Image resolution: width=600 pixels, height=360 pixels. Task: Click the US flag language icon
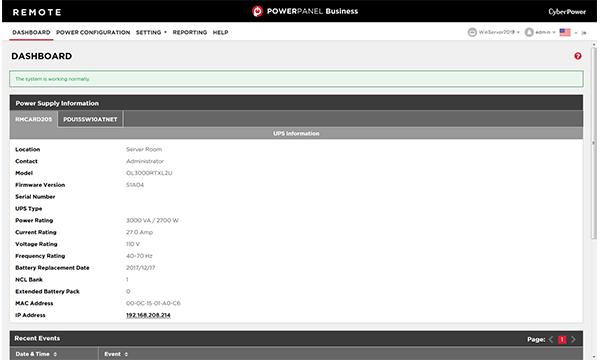click(565, 33)
